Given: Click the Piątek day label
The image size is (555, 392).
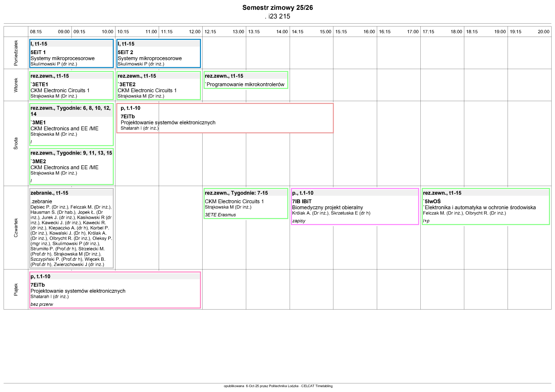Looking at the screenshot, I should (x=16, y=289).
